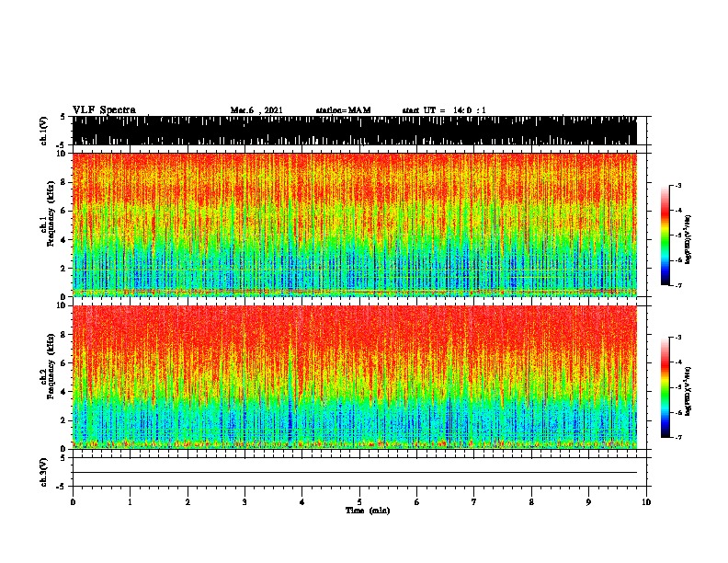
Task: Select the "Mar.6 , 2021" date label
Action: click(x=256, y=110)
